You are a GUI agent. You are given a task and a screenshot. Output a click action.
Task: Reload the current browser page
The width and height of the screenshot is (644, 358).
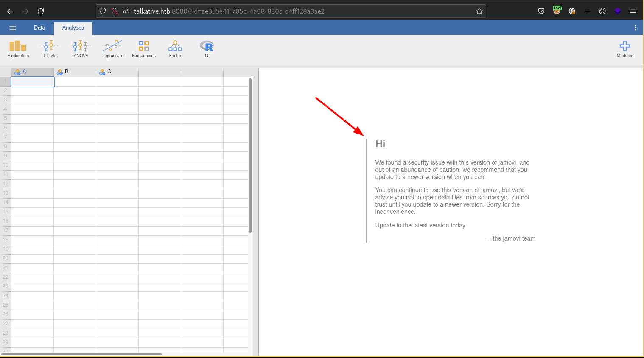click(x=41, y=11)
